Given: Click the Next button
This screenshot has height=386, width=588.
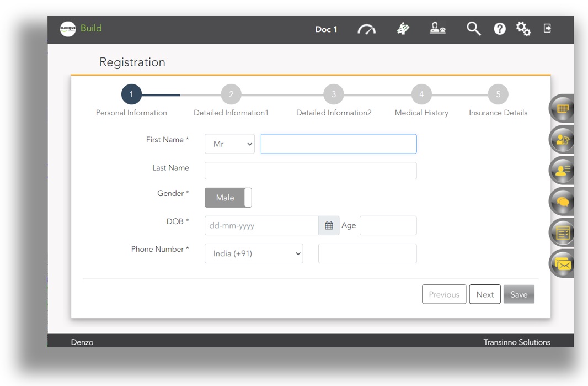Looking at the screenshot, I should click(485, 294).
